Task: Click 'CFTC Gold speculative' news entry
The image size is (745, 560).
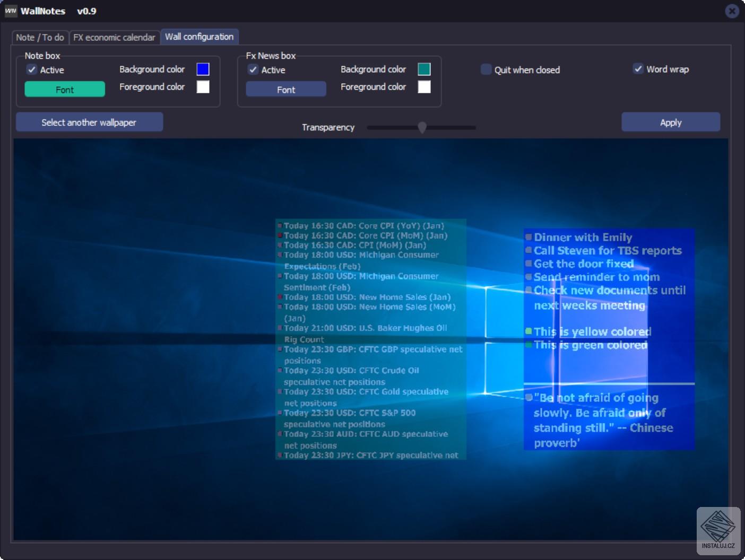Action: [366, 397]
